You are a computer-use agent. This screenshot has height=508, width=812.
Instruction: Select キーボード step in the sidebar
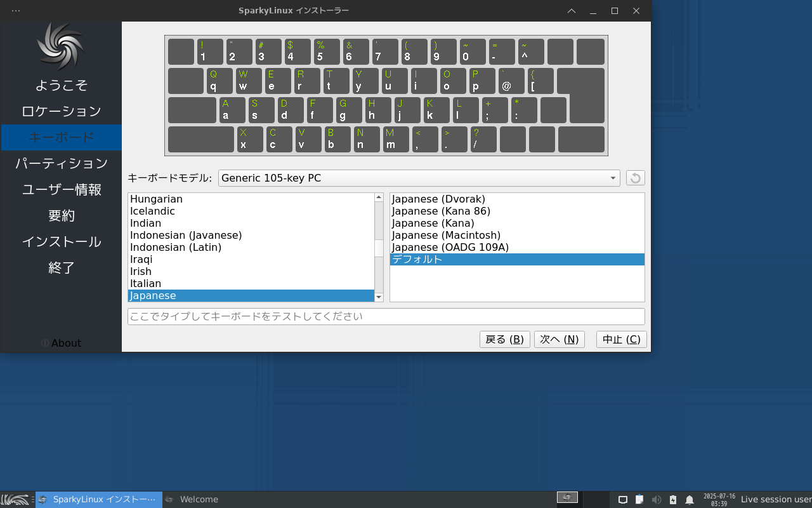point(61,137)
